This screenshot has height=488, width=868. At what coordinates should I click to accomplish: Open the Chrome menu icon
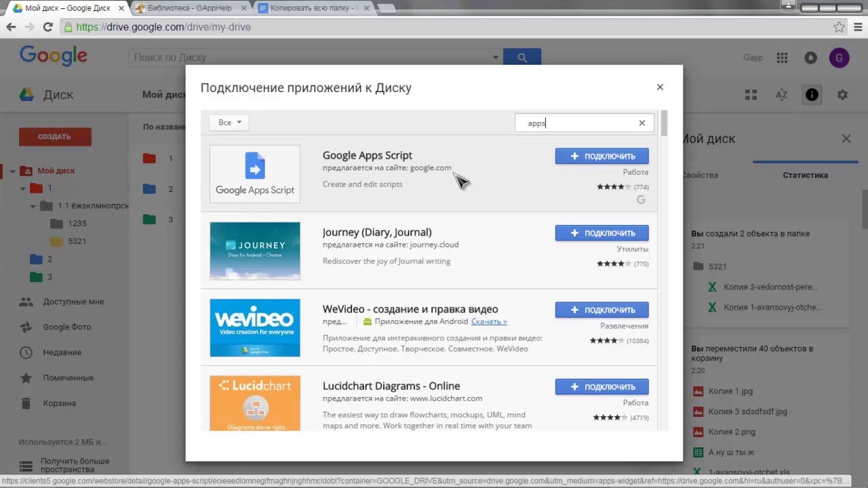[x=857, y=27]
